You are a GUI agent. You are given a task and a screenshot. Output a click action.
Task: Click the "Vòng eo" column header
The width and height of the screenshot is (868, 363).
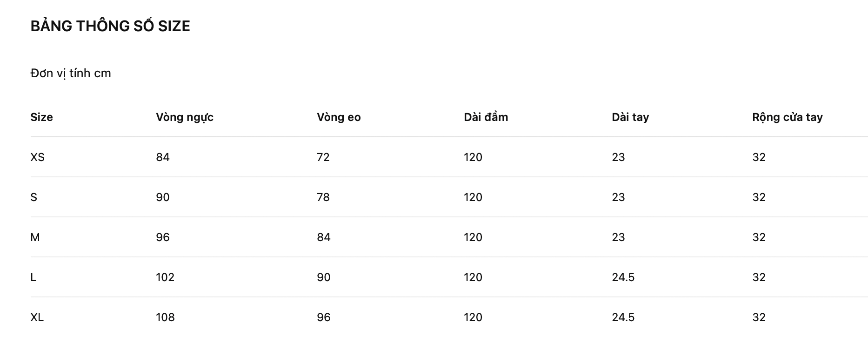point(339,117)
